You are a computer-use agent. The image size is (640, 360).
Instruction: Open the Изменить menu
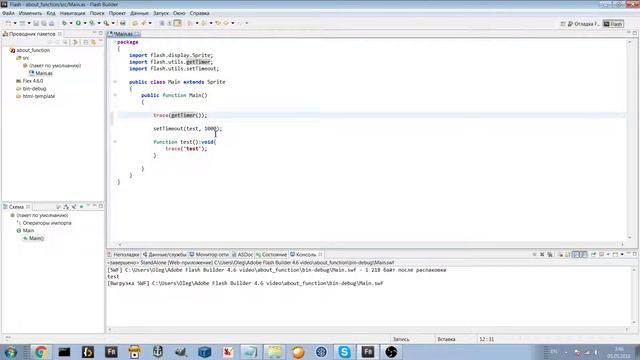pos(30,13)
